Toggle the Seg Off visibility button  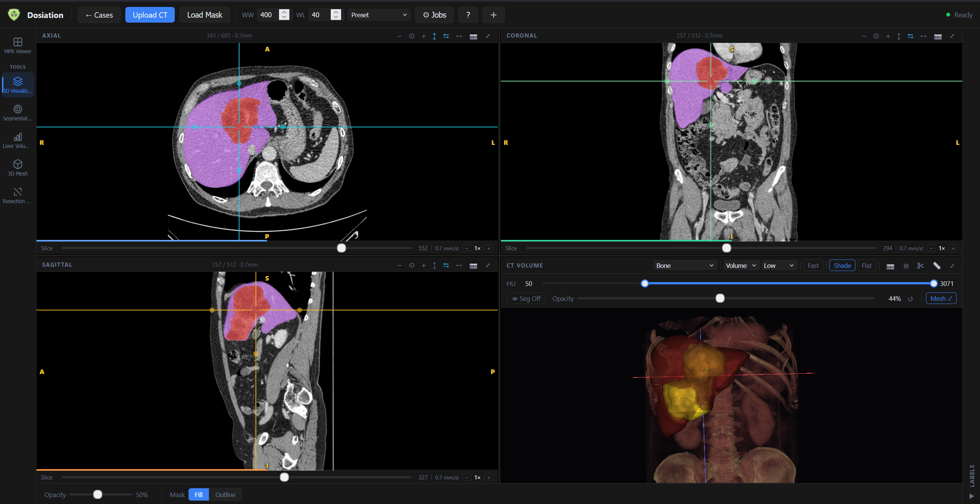click(526, 299)
